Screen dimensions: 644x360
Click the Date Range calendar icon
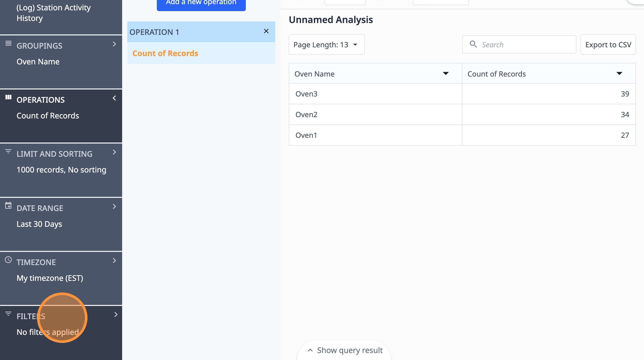click(8, 206)
